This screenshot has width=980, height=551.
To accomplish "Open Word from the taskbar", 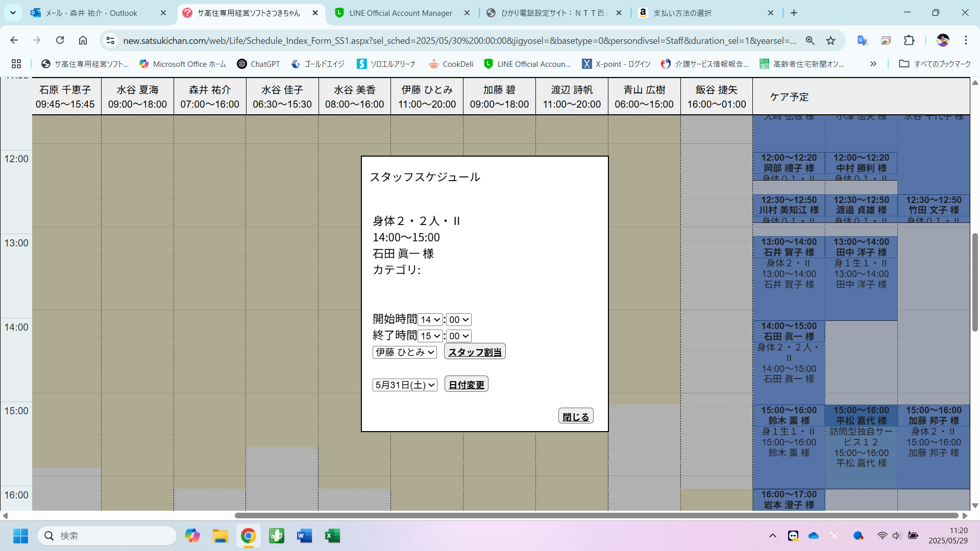I will pos(304,536).
